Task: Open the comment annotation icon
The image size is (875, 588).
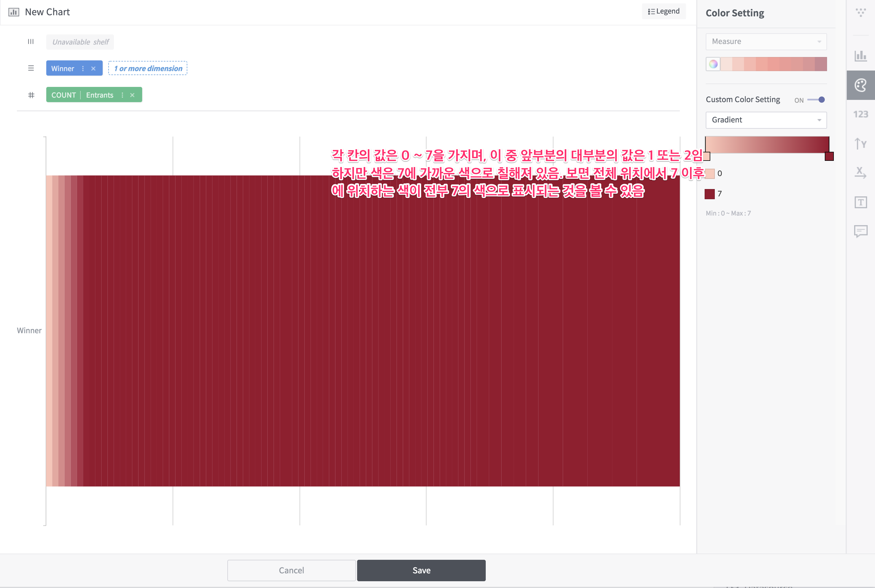Action: [861, 231]
